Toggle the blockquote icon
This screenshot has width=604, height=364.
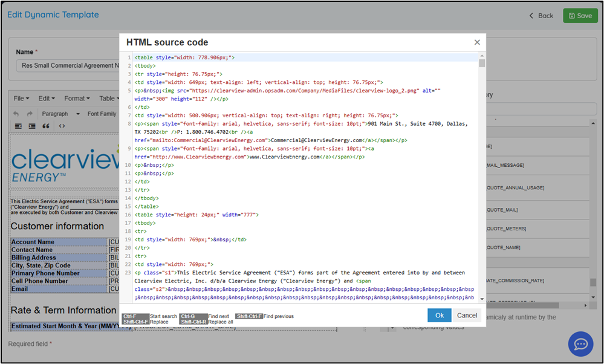tap(46, 126)
